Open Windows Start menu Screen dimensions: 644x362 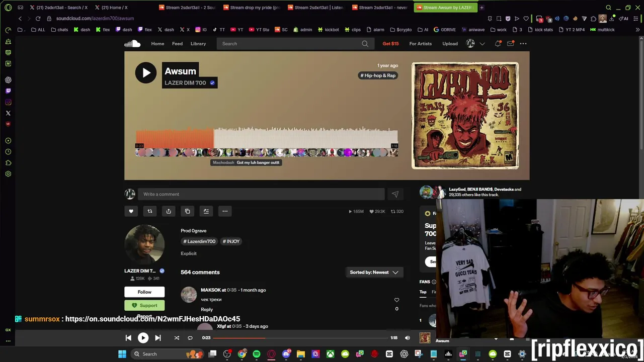pyautogui.click(x=122, y=354)
